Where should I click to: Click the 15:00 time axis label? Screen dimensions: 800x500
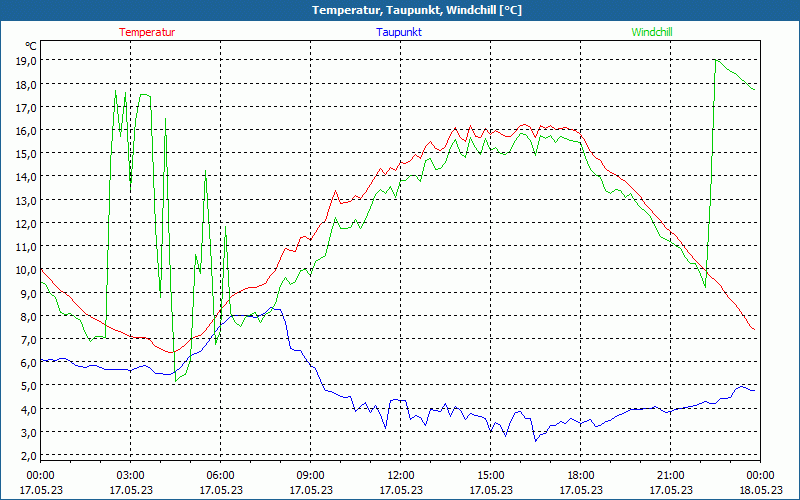[490, 475]
